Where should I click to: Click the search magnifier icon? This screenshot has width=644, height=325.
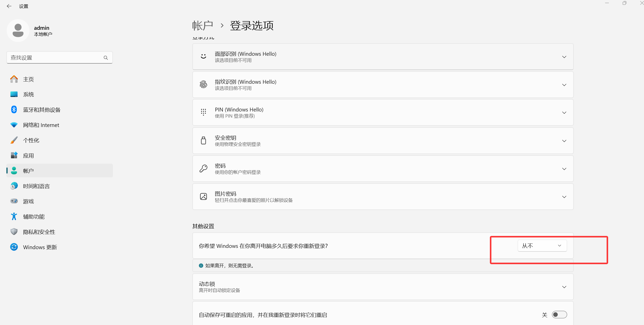(106, 58)
